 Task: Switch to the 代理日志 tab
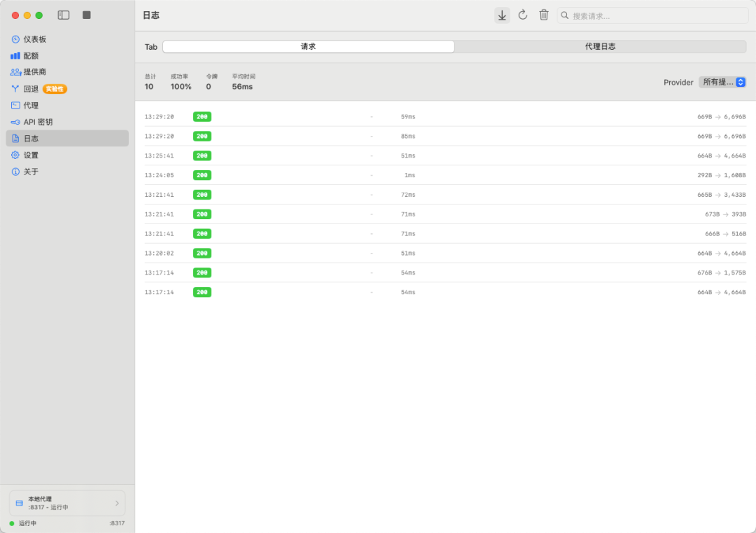point(600,47)
